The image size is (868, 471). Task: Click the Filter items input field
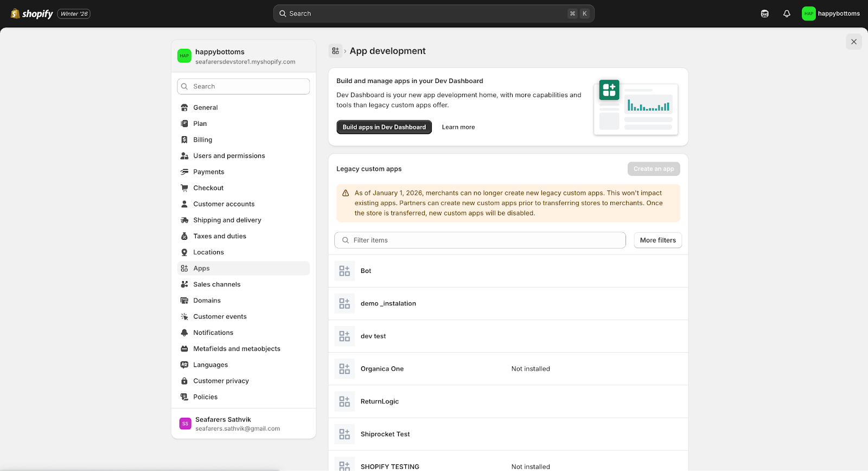(480, 240)
